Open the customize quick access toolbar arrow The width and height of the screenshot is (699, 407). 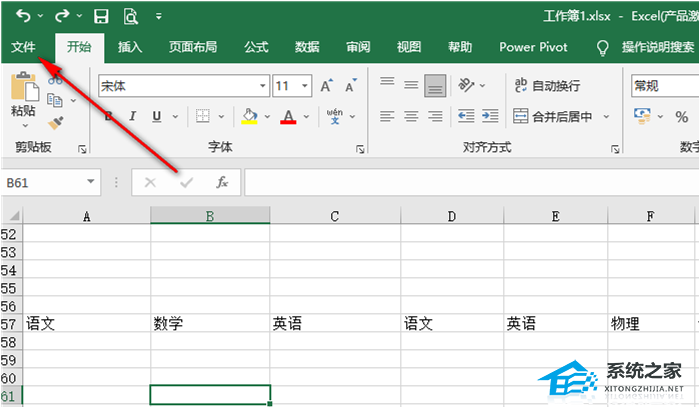click(x=159, y=16)
